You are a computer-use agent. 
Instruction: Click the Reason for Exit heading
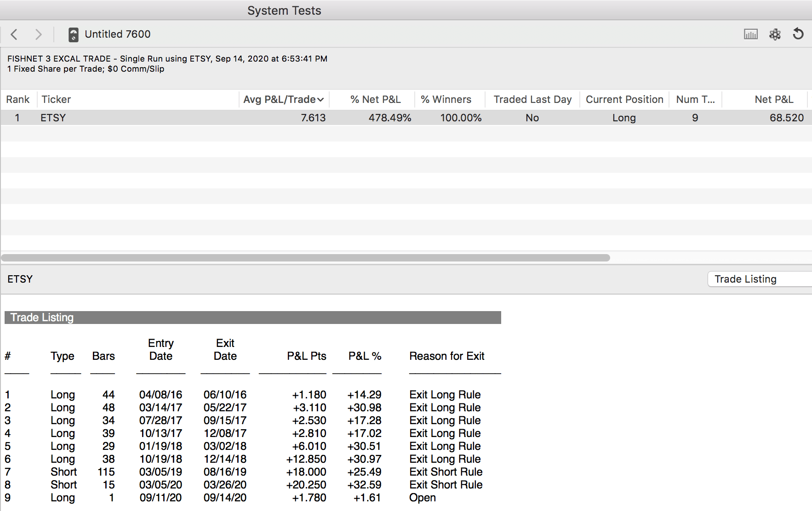[x=447, y=356]
